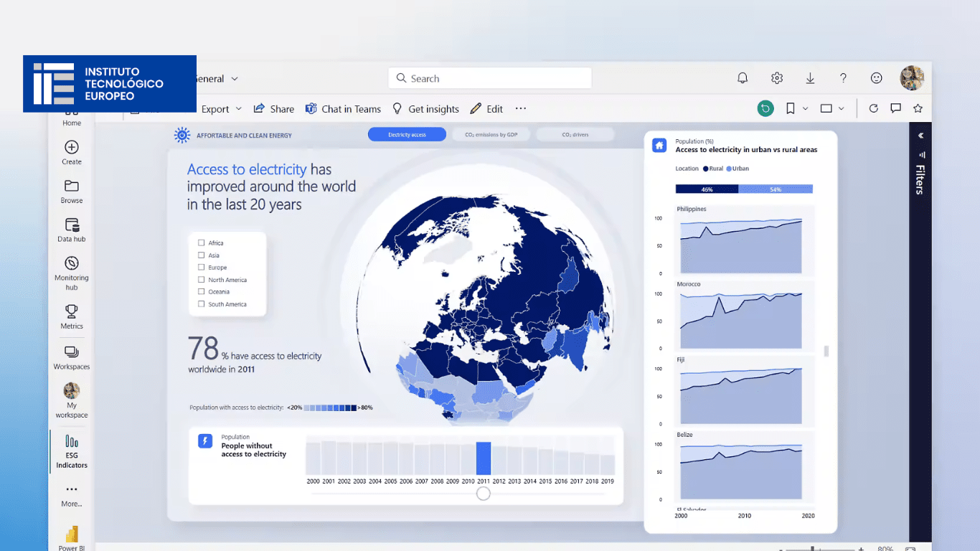Switch to the CO2 emissions by GDP tab
The width and height of the screenshot is (980, 551).
pyautogui.click(x=491, y=133)
